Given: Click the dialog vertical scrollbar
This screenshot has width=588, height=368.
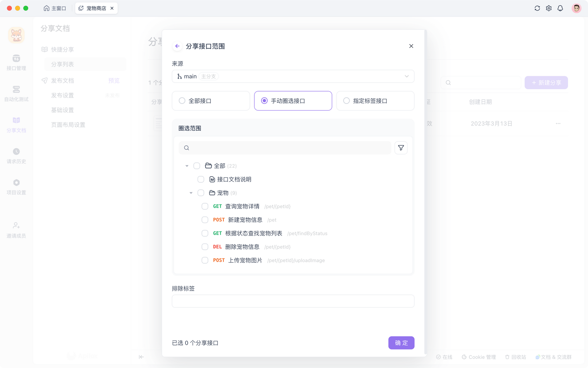Looking at the screenshot, I should [x=425, y=192].
